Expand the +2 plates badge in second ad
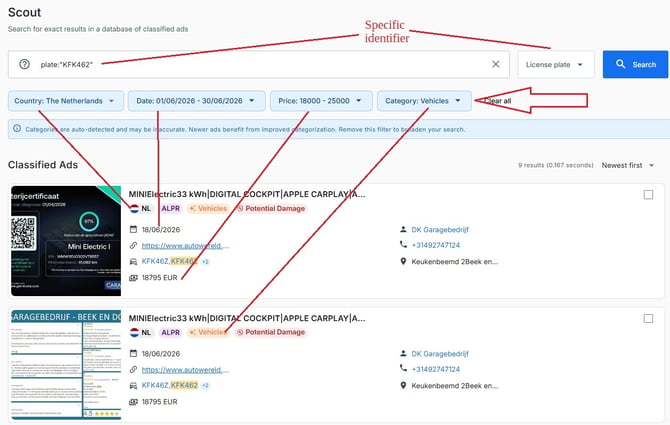This screenshot has height=425, width=670. [206, 386]
